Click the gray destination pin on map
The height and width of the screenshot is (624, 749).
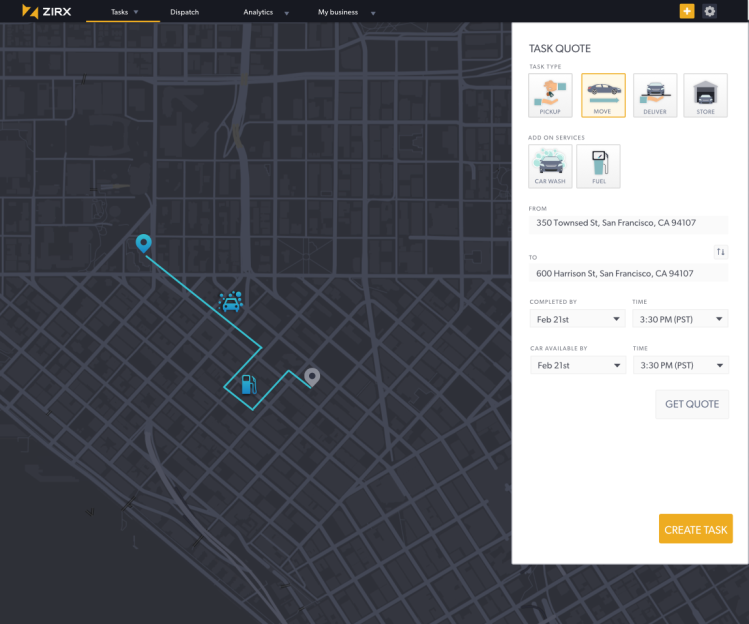pyautogui.click(x=312, y=377)
